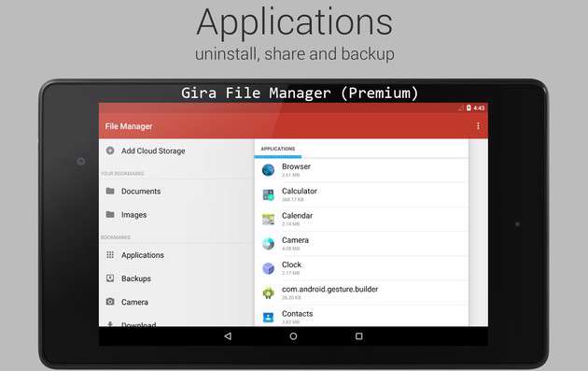Image resolution: width=588 pixels, height=371 pixels.
Task: Select the Calculator app entry
Action: [x=361, y=195]
